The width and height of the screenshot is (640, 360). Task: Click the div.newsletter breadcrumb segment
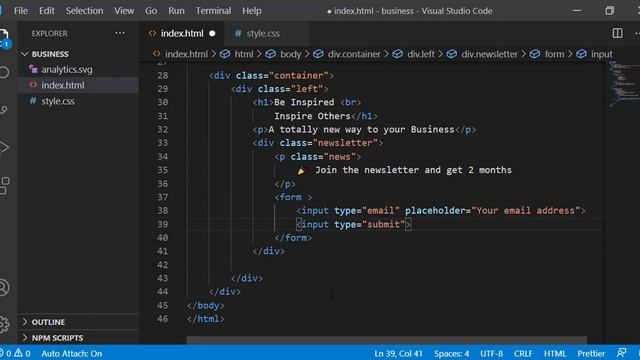[x=489, y=54]
